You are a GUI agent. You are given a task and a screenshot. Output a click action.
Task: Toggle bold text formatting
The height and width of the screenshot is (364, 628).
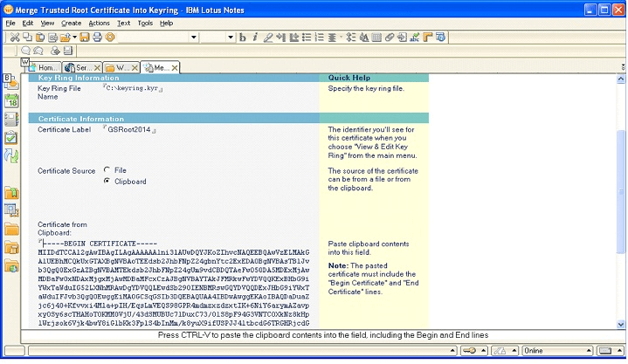pyautogui.click(x=243, y=38)
